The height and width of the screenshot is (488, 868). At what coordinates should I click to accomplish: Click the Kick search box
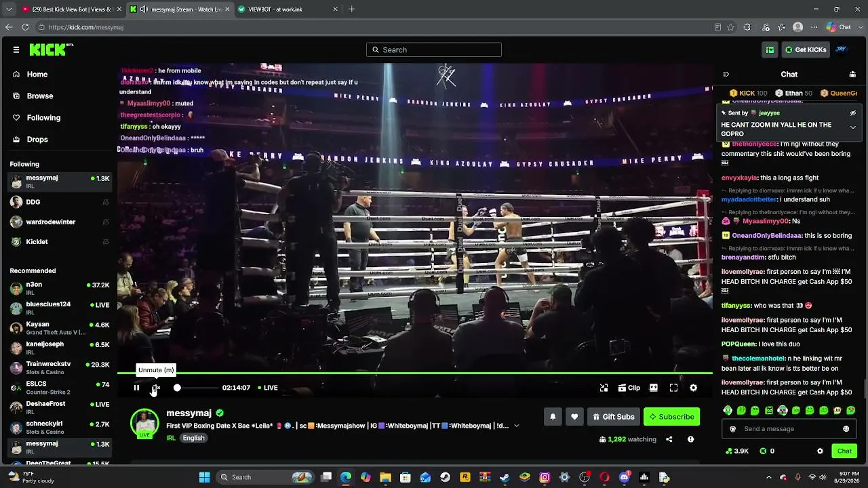(434, 49)
